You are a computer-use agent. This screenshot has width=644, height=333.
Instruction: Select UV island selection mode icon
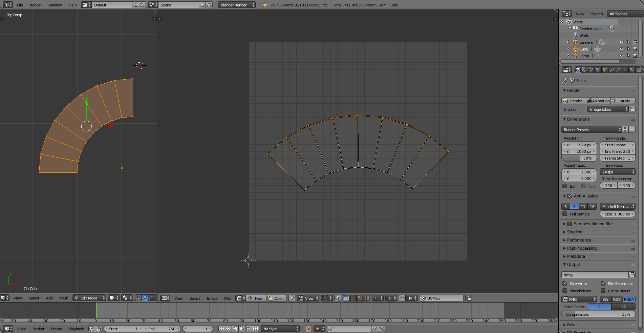coord(366,298)
